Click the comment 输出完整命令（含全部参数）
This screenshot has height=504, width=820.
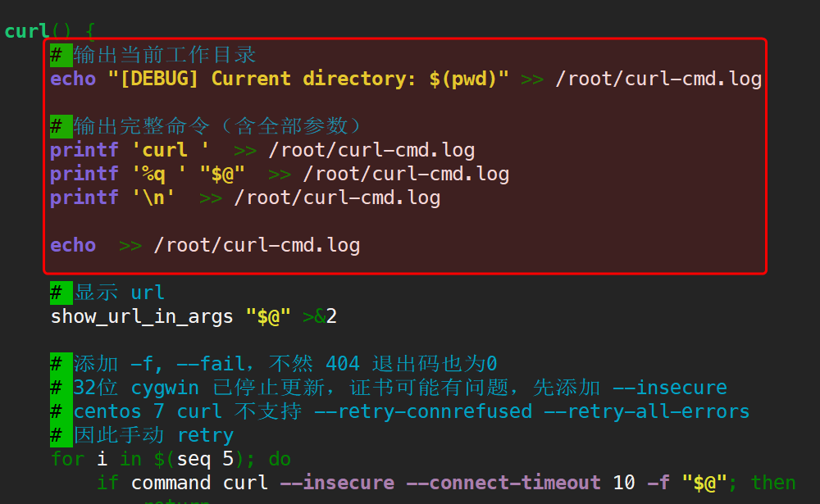217,126
